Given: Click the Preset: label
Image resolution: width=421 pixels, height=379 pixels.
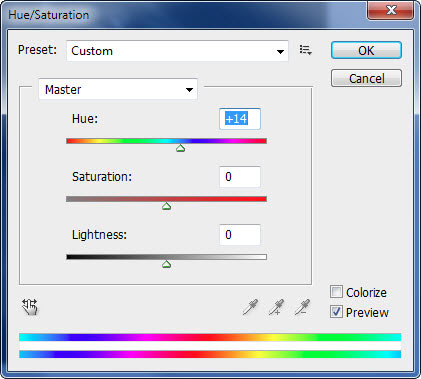Looking at the screenshot, I should coord(37,50).
